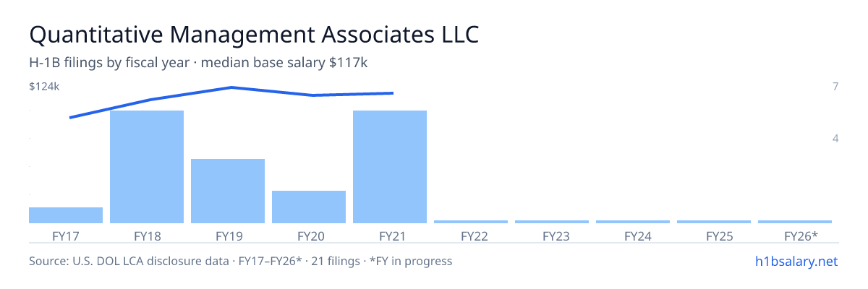Select the FY20 filings bar
Image resolution: width=868 pixels, height=289 pixels.
click(x=309, y=207)
